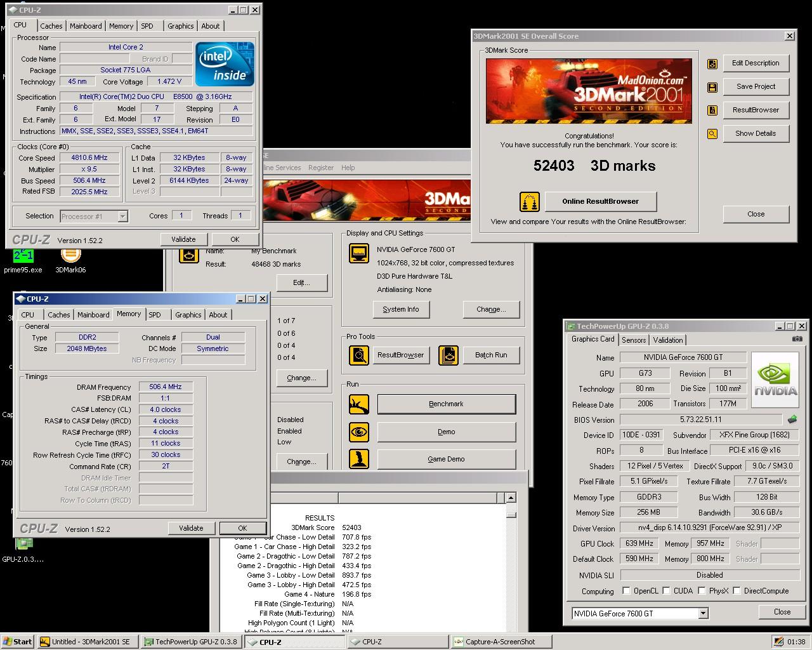Switch to the Sensors tab in GPU-Z

coord(634,340)
